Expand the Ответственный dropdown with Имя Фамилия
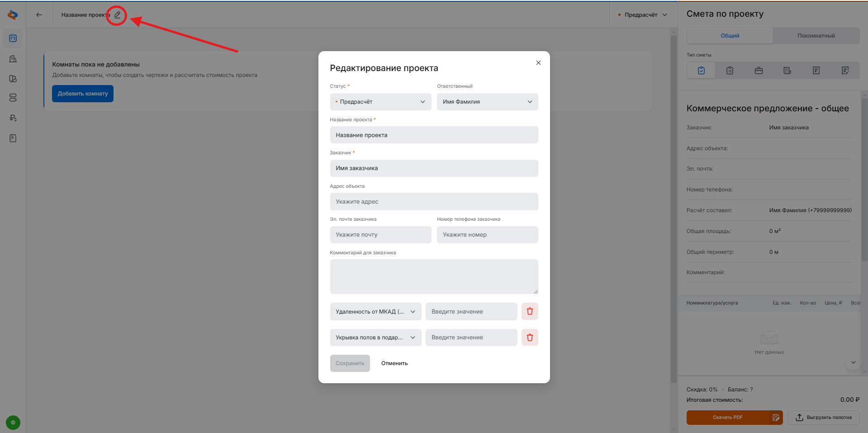The width and height of the screenshot is (868, 433). [x=487, y=102]
